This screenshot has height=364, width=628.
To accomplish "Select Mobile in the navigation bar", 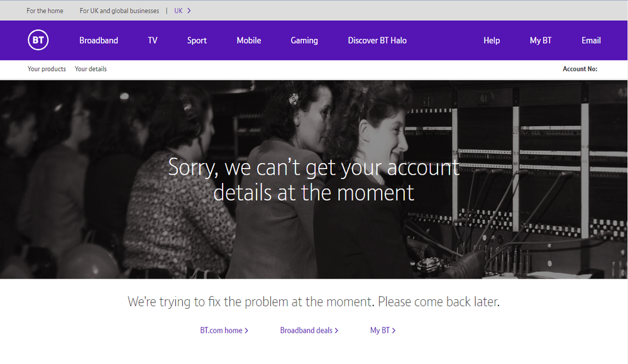I will 249,40.
